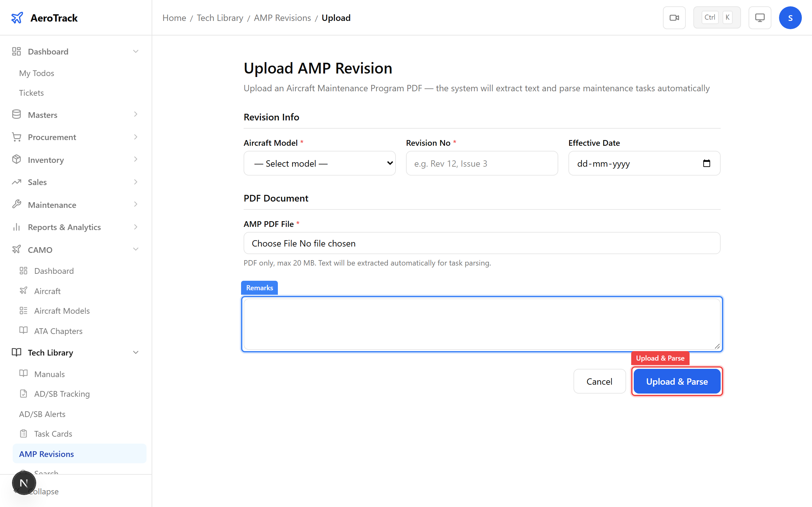The image size is (812, 507).
Task: Open the Reports & Analytics bar-chart icon
Action: click(x=16, y=227)
